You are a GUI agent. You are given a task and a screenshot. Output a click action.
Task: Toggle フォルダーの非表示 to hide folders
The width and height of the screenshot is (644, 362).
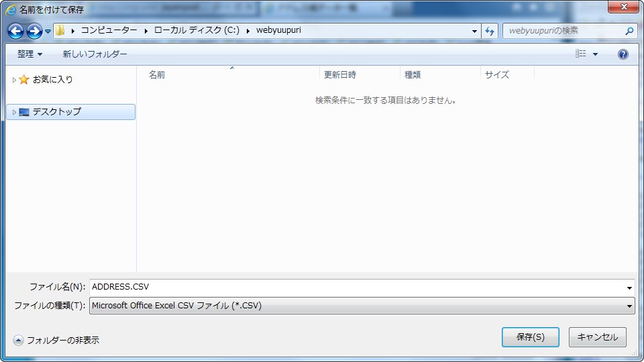pos(56,340)
